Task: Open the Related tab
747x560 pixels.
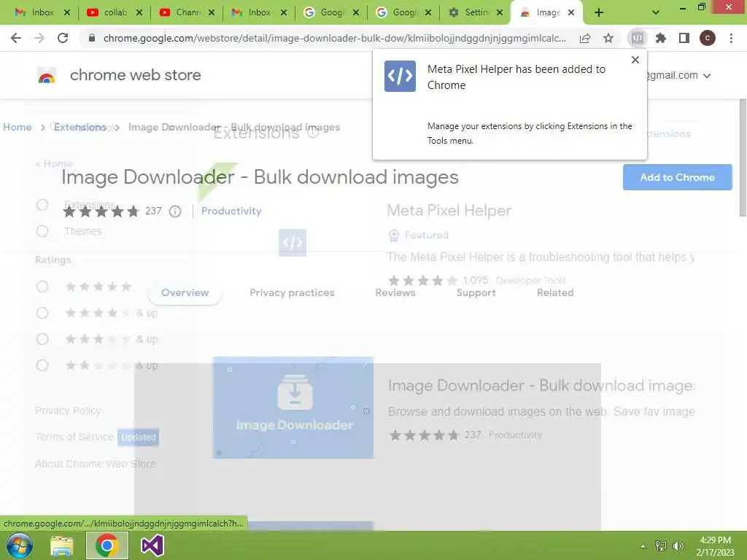Action: pos(555,292)
